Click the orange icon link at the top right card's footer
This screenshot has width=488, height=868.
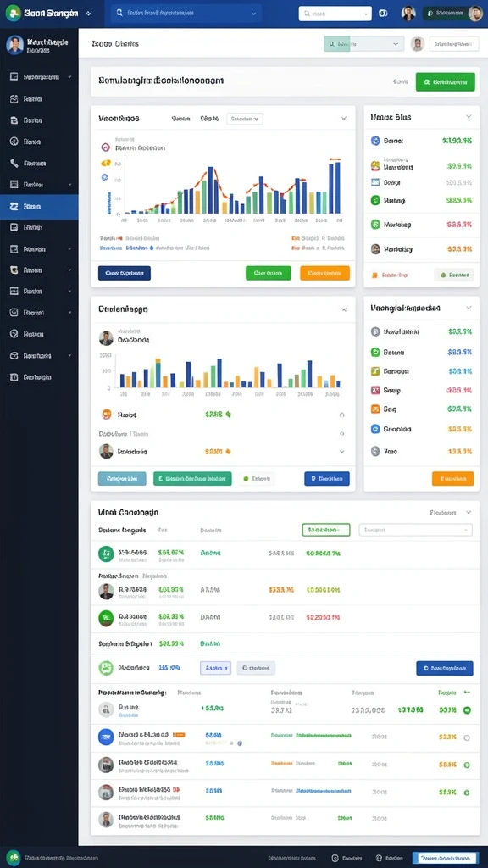[375, 274]
